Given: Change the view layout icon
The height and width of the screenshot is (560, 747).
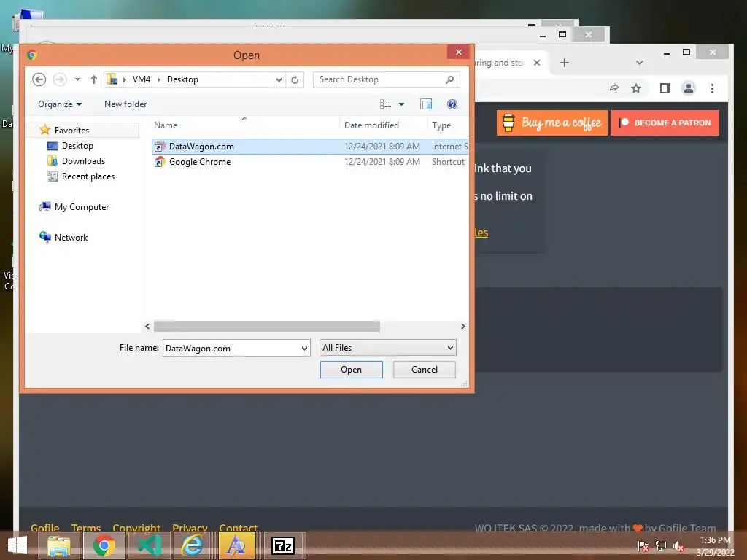Looking at the screenshot, I should coord(385,104).
